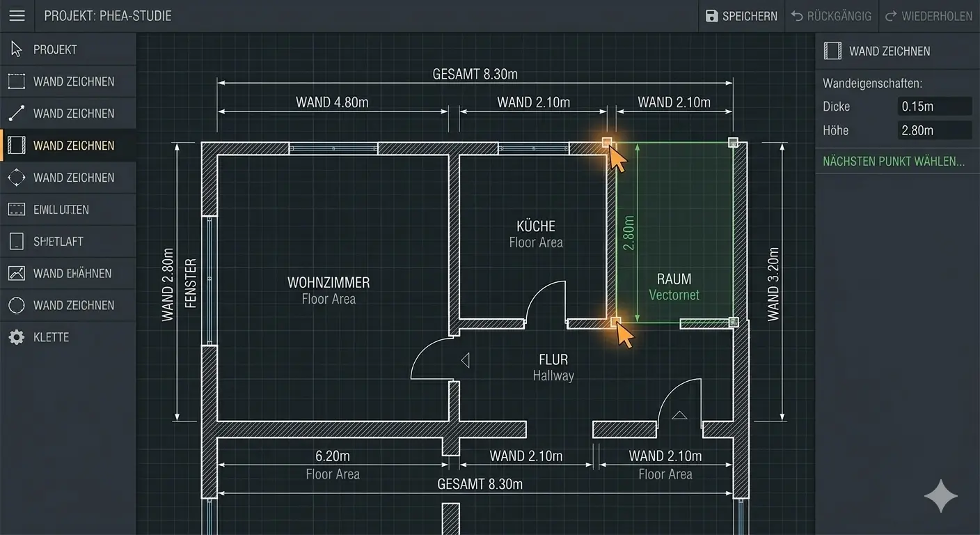The height and width of the screenshot is (535, 980).
Task: Pick the solid circle wall tool
Action: click(68, 305)
